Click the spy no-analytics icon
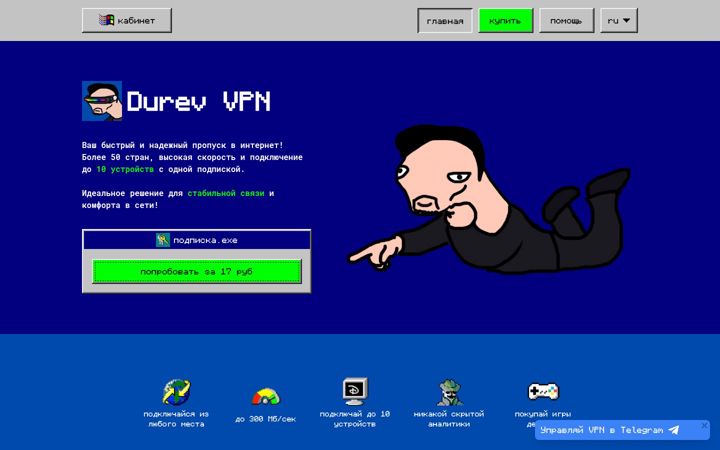The image size is (720, 450). point(449,393)
